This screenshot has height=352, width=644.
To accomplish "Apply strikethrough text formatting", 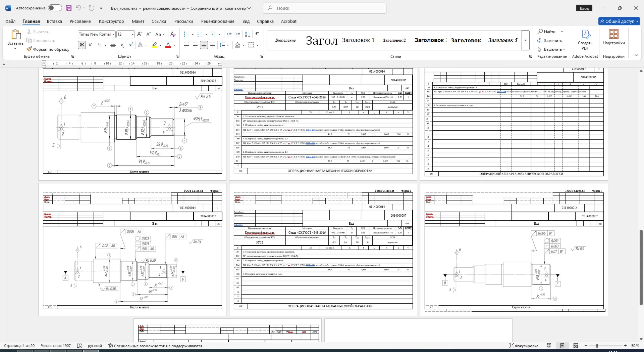I will [113, 45].
